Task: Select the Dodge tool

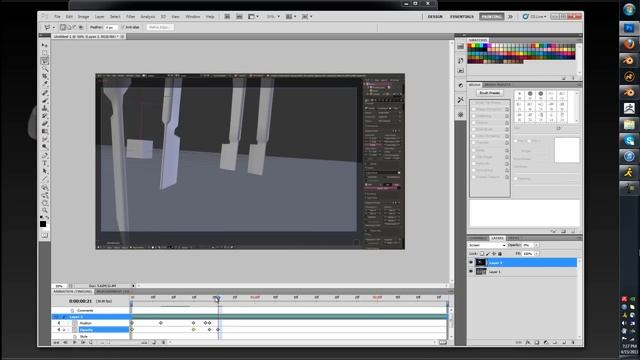Action: coord(44,147)
